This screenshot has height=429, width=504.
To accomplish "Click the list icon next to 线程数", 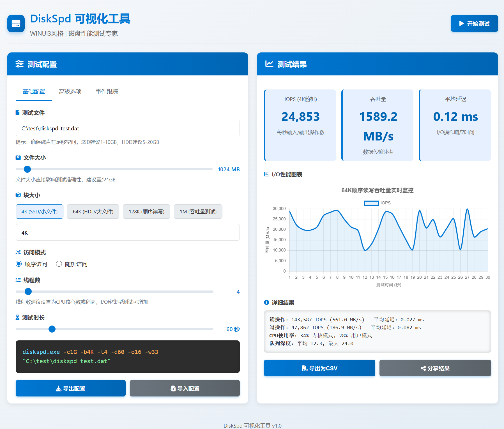I will point(18,280).
